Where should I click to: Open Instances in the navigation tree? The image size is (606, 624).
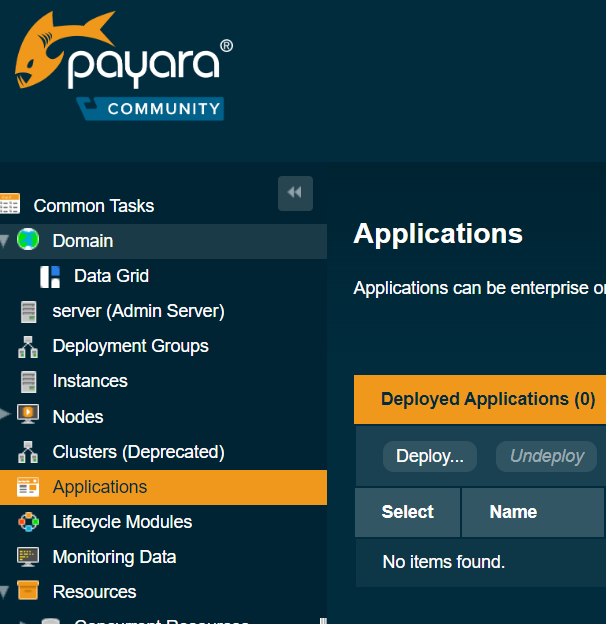point(90,381)
